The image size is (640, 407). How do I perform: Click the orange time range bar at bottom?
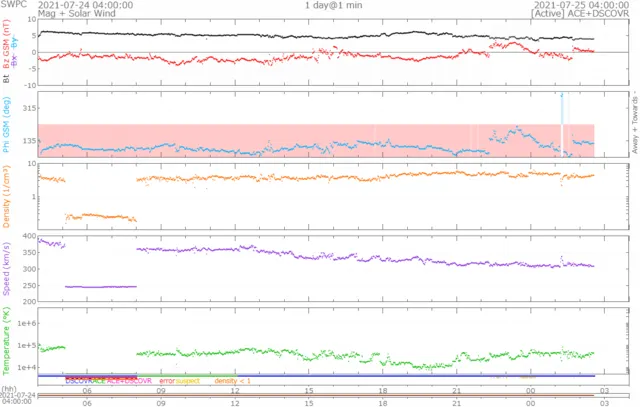(316, 395)
